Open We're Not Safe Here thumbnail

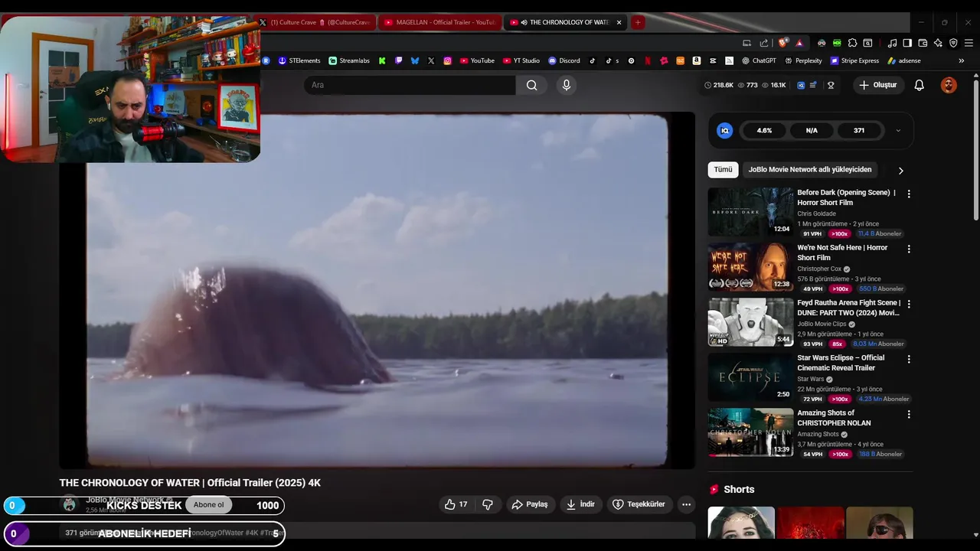coord(750,267)
